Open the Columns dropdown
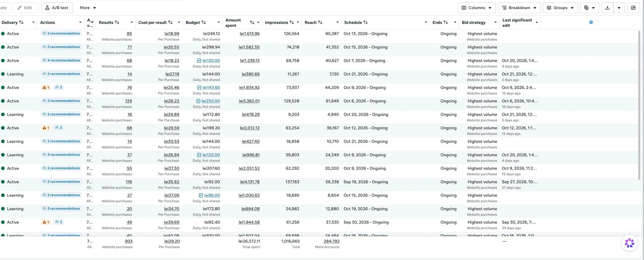This screenshot has width=644, height=260. 477,8
